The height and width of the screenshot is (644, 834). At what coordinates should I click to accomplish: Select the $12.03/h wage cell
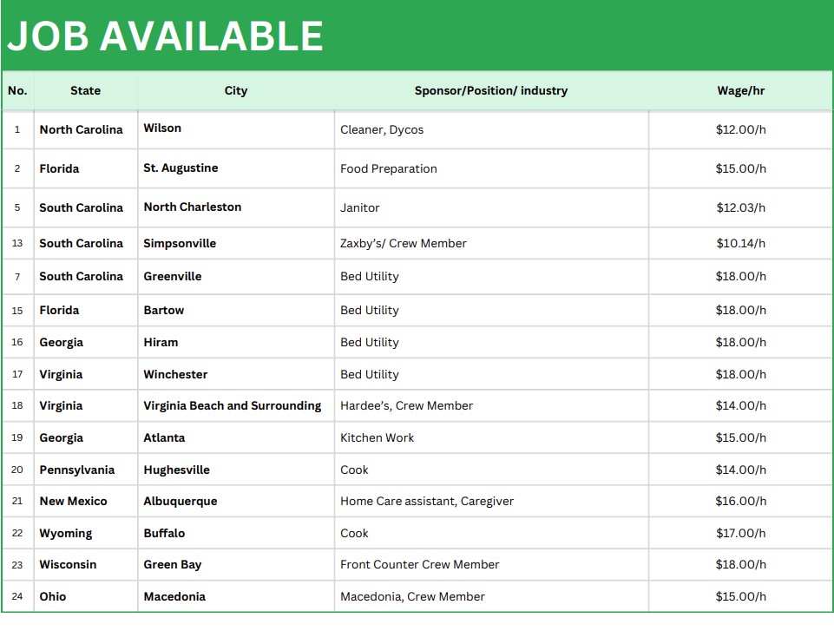point(740,208)
